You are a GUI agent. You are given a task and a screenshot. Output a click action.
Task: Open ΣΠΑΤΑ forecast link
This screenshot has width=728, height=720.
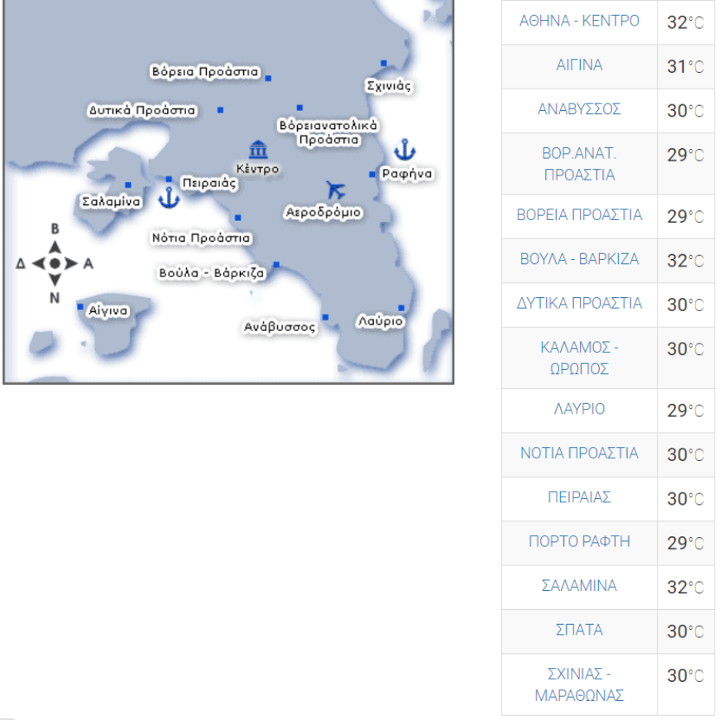click(x=579, y=630)
